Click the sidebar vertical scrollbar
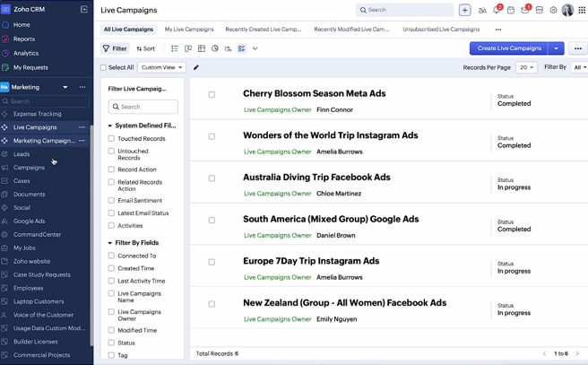588x365 pixels. click(91, 236)
